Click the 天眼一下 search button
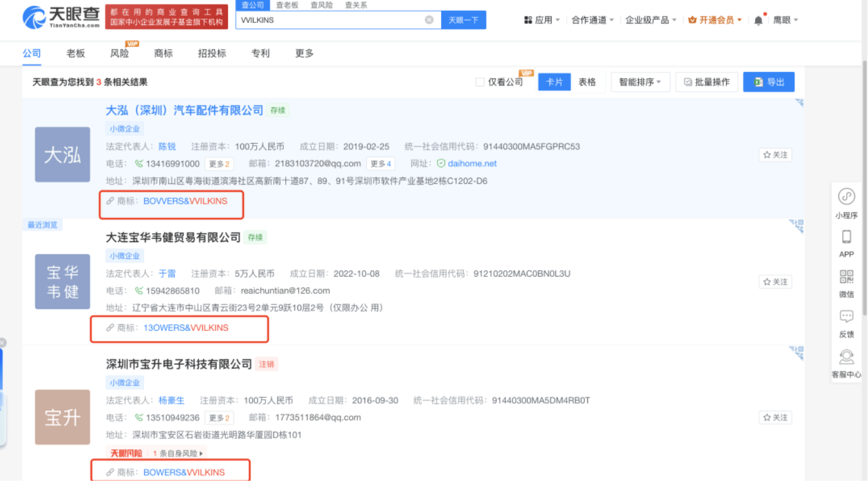The height and width of the screenshot is (484, 868). [463, 20]
